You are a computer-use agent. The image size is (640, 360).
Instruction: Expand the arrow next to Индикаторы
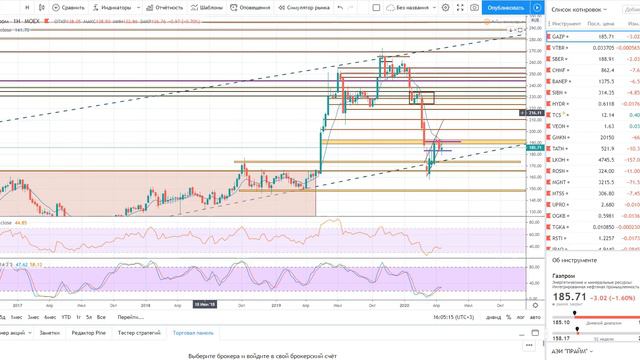pos(138,7)
